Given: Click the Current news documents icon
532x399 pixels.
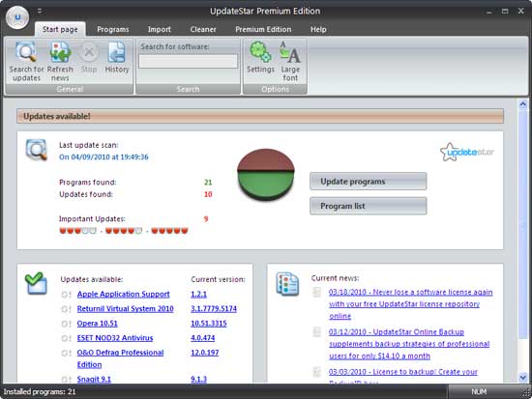Looking at the screenshot, I should [x=287, y=284].
